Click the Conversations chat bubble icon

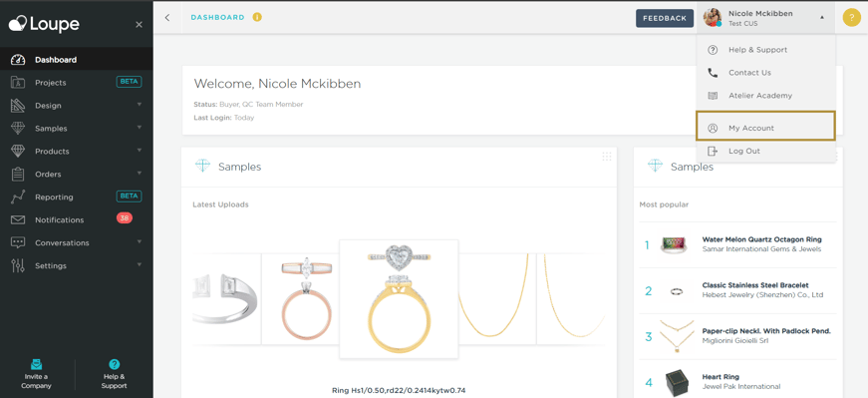18,242
